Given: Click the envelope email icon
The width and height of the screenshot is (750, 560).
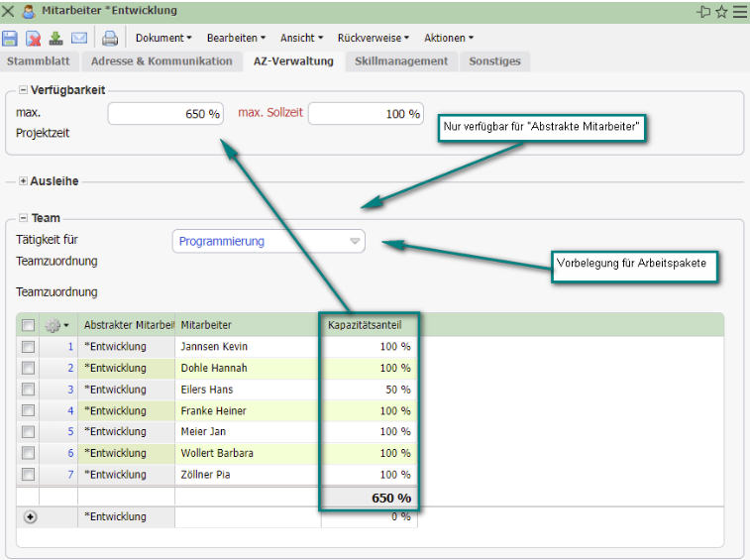Looking at the screenshot, I should click(78, 39).
